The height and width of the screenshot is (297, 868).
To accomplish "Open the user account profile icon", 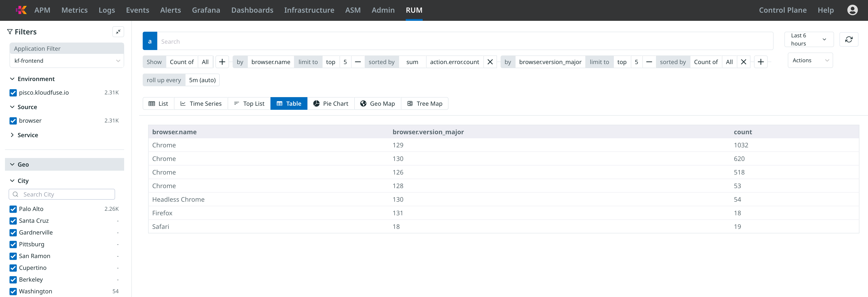I will tap(852, 10).
